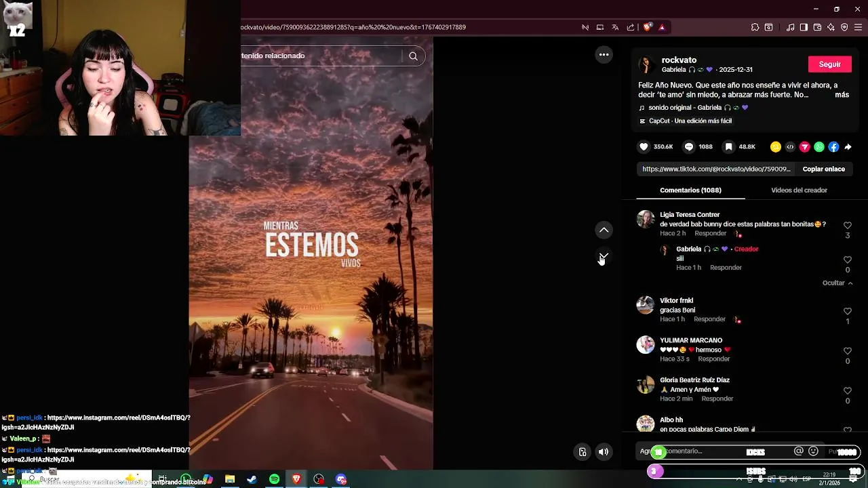Open Brave Shields lion icon
The height and width of the screenshot is (488, 868).
click(x=647, y=27)
